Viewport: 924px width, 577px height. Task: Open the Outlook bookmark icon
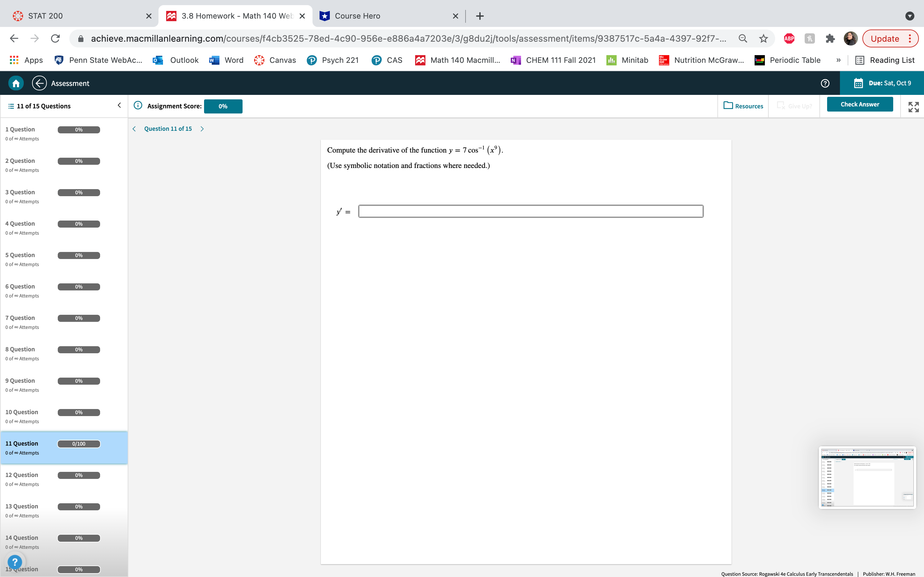(157, 60)
